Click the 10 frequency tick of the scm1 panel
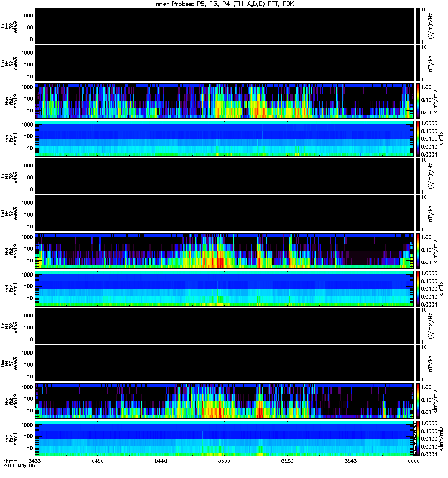The height and width of the screenshot is (478, 448). coord(30,448)
